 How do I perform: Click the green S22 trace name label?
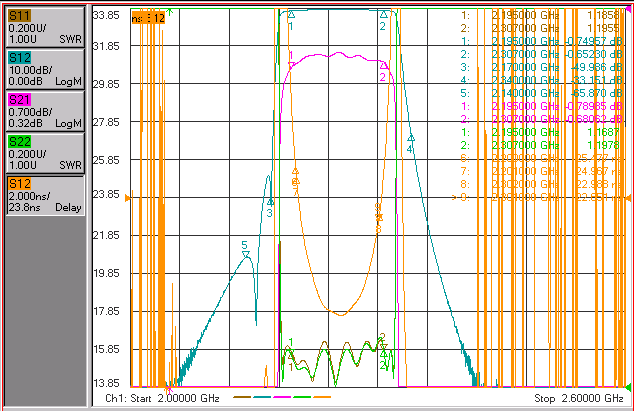coord(19,142)
